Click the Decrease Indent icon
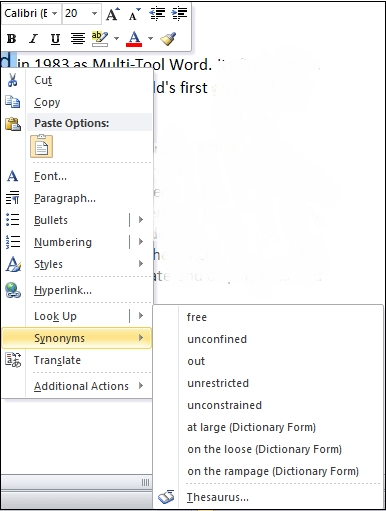The height and width of the screenshot is (511, 386). click(x=157, y=14)
